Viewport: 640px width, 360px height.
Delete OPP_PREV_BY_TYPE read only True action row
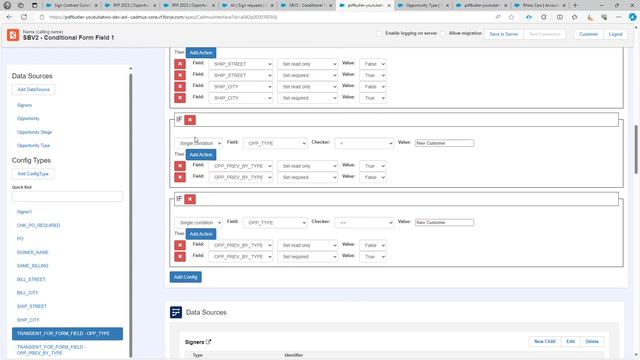[180, 166]
